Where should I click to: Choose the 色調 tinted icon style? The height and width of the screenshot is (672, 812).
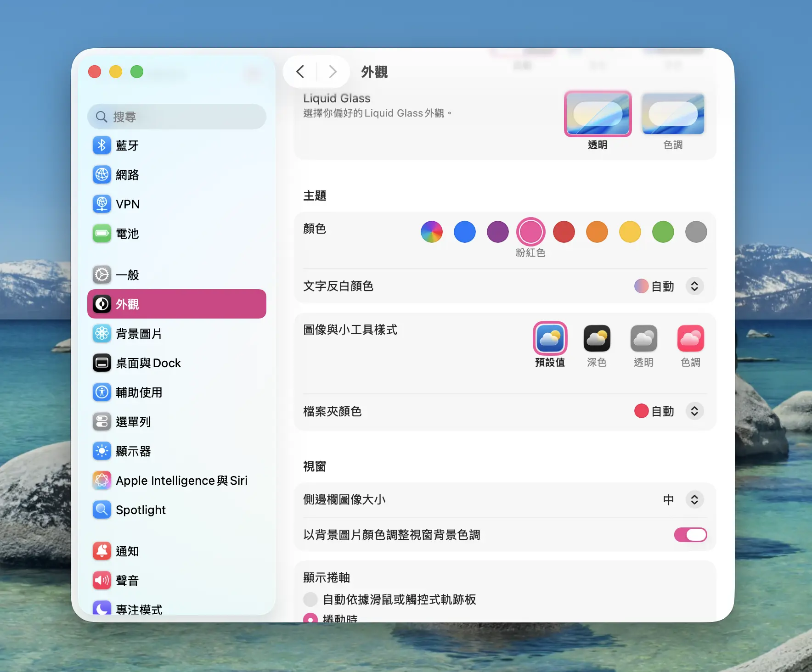point(691,339)
